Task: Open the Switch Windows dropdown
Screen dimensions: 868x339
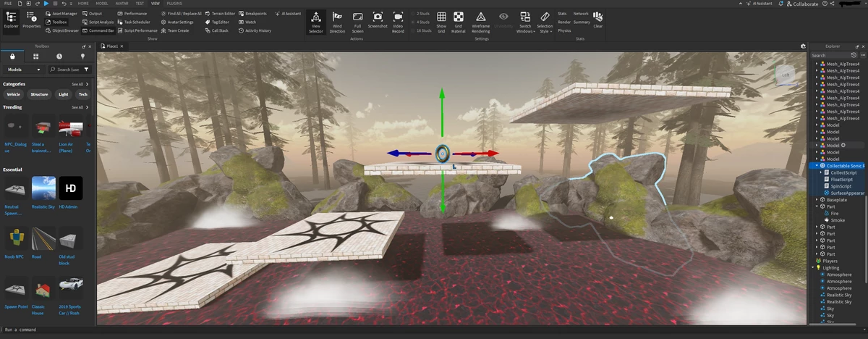Action: pyautogui.click(x=526, y=22)
